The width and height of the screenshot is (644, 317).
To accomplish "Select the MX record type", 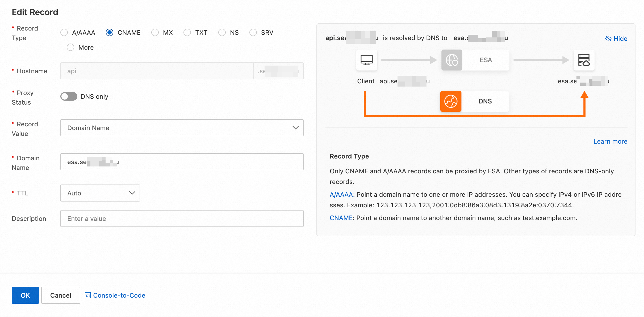I will pos(155,33).
